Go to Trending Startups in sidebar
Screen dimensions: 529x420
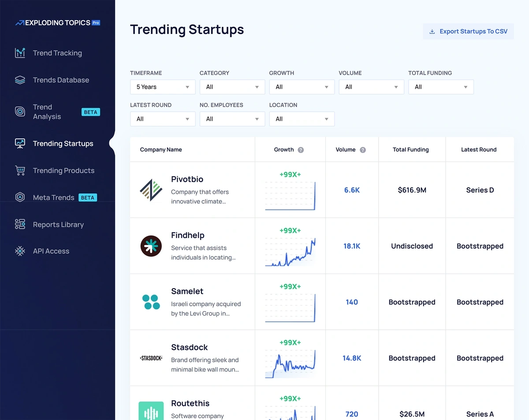(63, 144)
